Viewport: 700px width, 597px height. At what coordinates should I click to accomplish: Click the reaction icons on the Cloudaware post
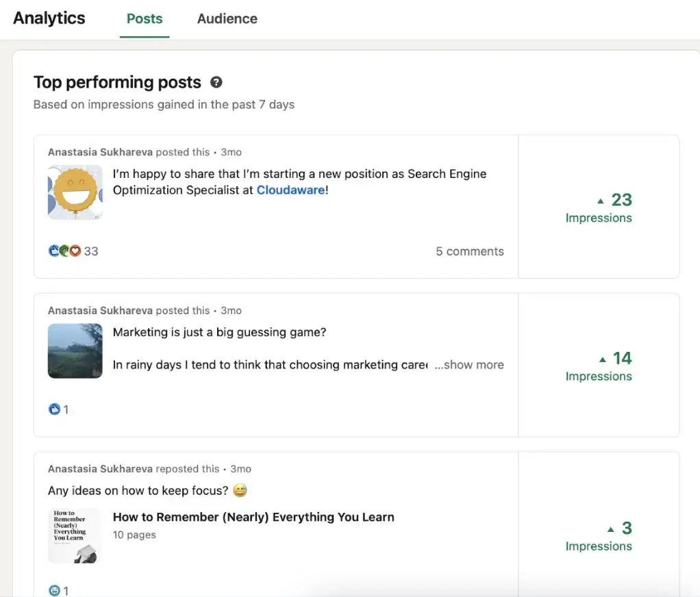click(x=65, y=251)
